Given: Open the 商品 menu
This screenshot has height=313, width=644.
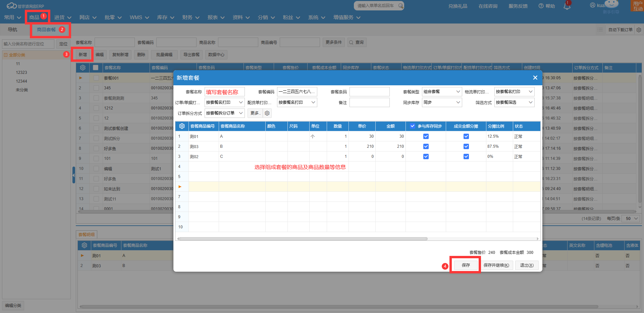Looking at the screenshot, I should pyautogui.click(x=34, y=17).
